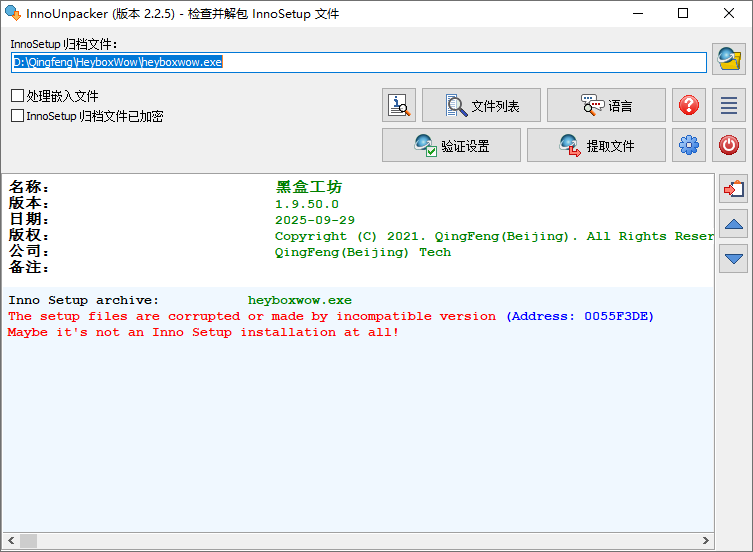Viewport: 753px width, 552px height.
Task: Click the InnoSetup archive file path field
Action: 359,62
